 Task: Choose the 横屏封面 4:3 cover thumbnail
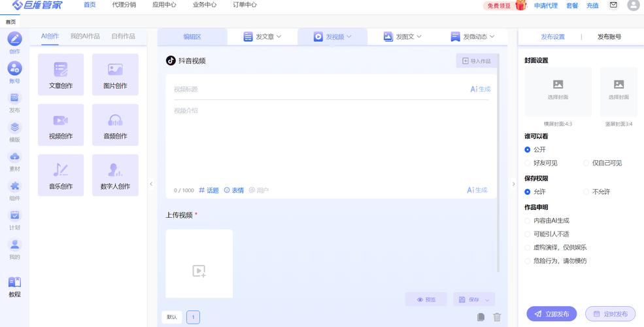(558, 92)
